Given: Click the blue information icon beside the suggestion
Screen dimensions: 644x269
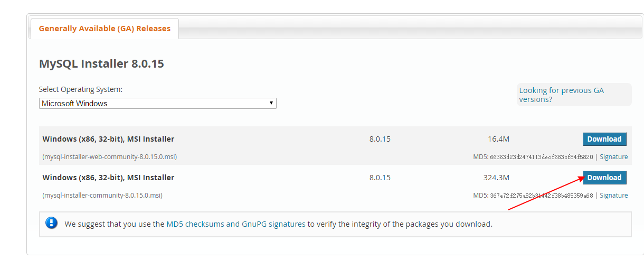Looking at the screenshot, I should (52, 223).
